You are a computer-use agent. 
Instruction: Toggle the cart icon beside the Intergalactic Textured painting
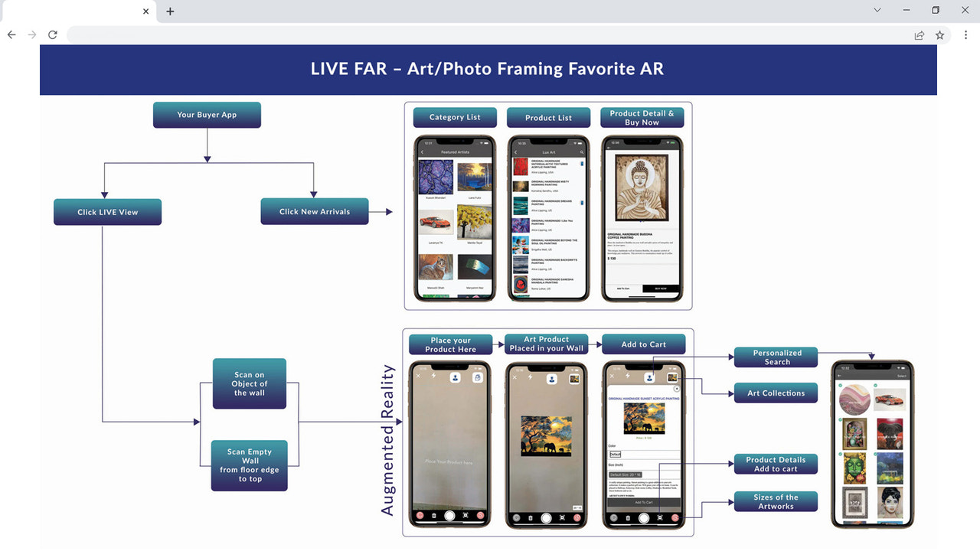[582, 164]
